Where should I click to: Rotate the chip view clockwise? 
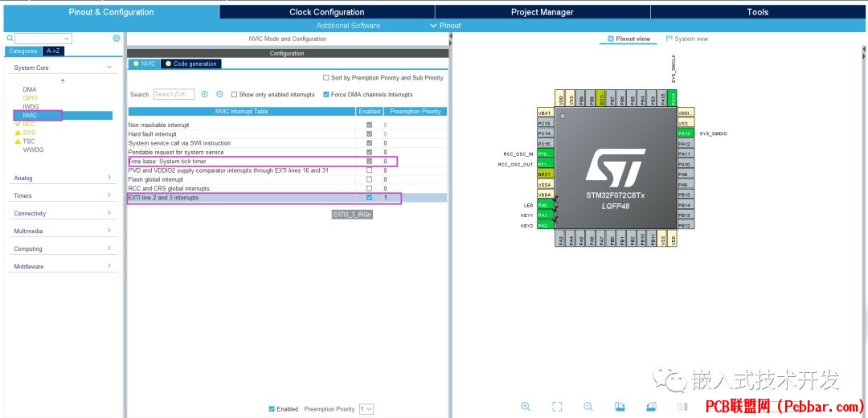click(620, 407)
